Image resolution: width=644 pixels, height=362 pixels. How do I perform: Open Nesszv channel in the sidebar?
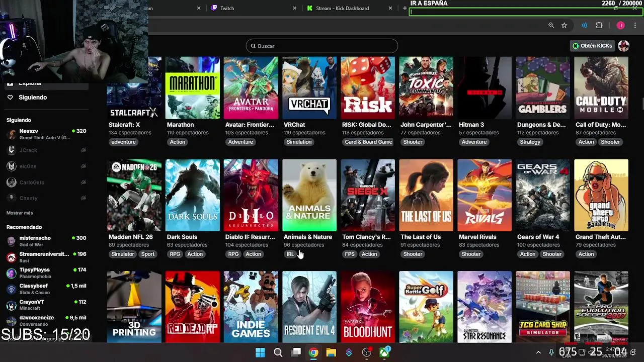tap(46, 134)
